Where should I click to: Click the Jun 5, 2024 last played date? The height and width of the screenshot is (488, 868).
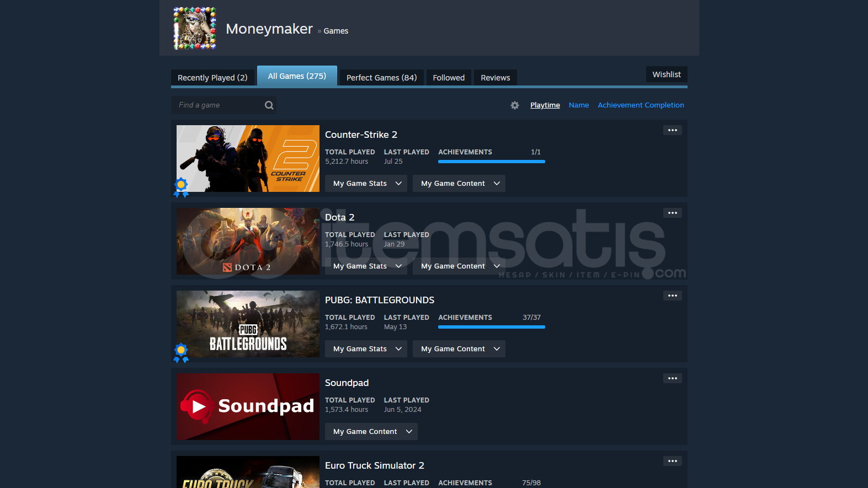[x=403, y=410]
